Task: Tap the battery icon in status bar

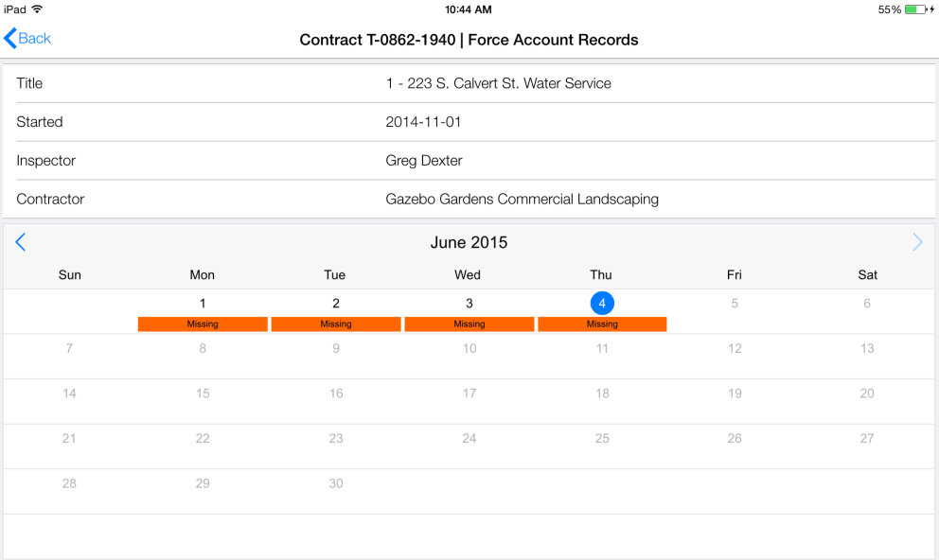Action: [x=915, y=9]
